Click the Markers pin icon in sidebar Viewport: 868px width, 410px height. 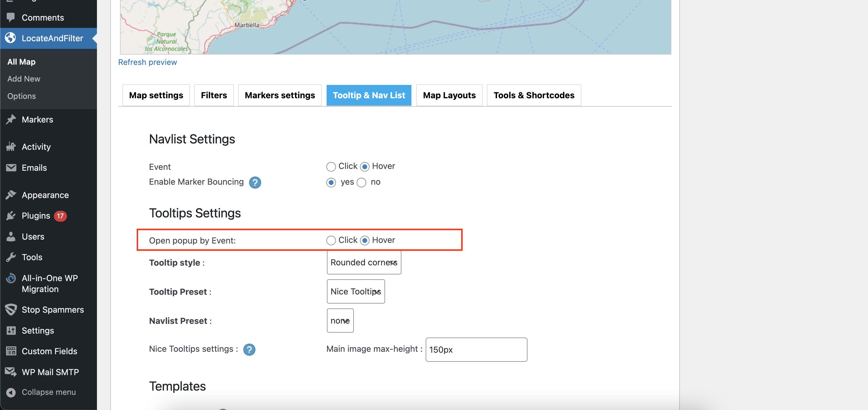coord(11,119)
